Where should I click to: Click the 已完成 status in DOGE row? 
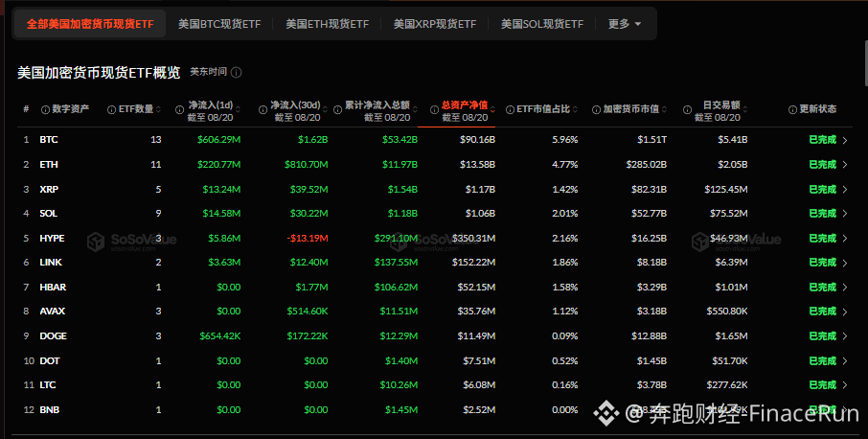(823, 336)
